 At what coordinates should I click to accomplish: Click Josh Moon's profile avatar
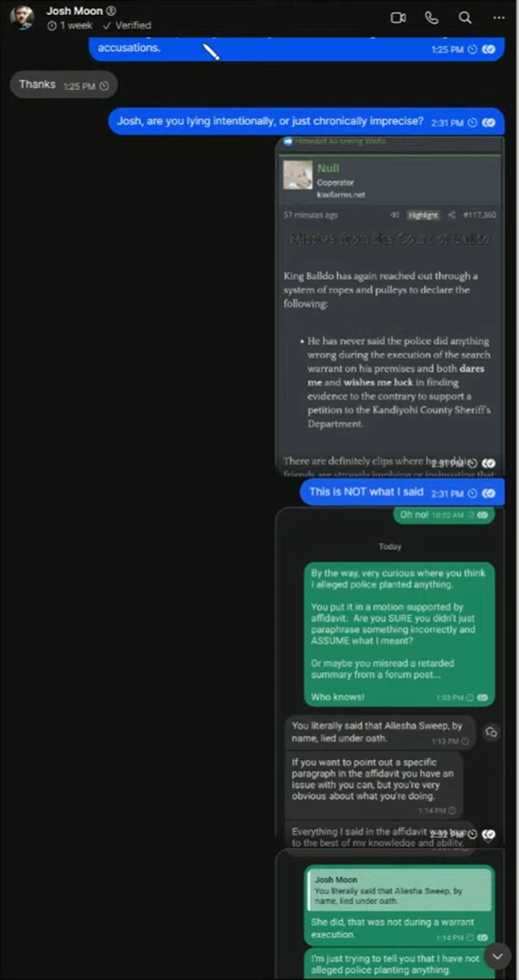[x=22, y=17]
